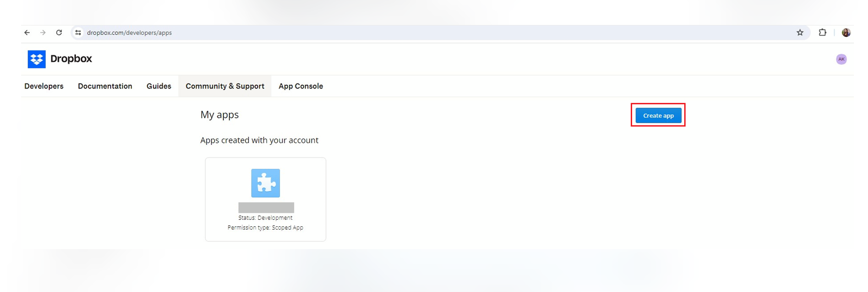The height and width of the screenshot is (292, 868).
Task: Open the Developers menu item
Action: coord(44,86)
